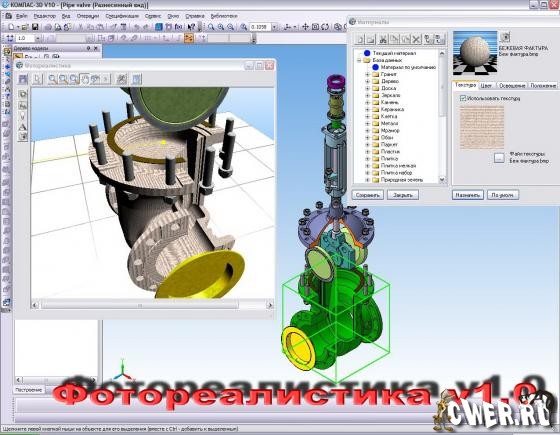The height and width of the screenshot is (435, 560).
Task: Click the variables f(x) toolbar icon
Action: (x=178, y=27)
